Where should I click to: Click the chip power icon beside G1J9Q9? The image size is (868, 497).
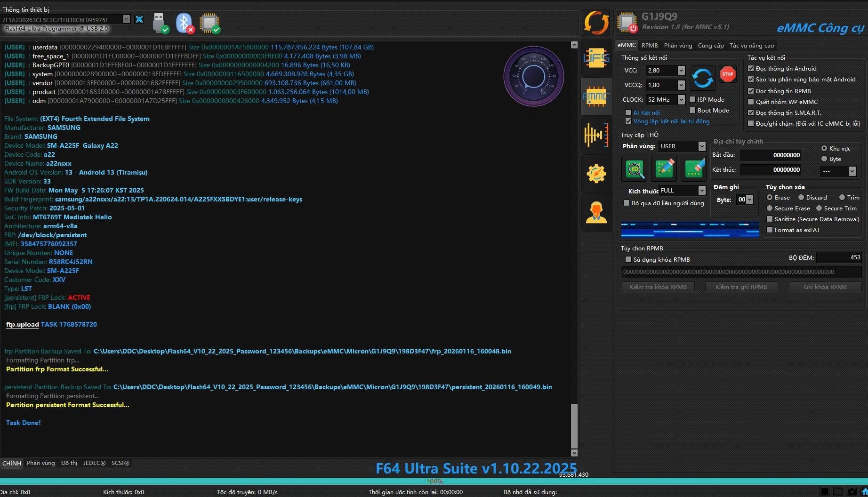(627, 23)
